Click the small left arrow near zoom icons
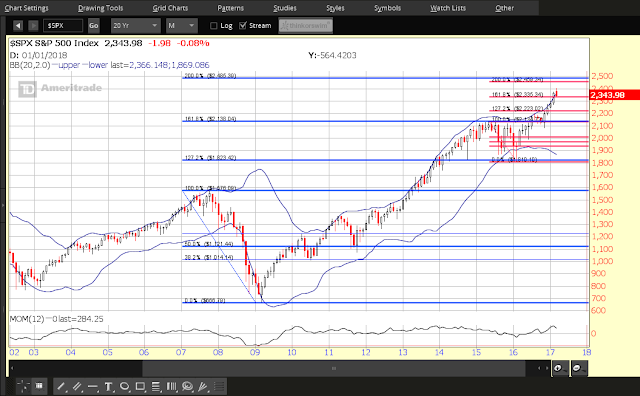This screenshot has height=396, width=640. tap(539, 368)
